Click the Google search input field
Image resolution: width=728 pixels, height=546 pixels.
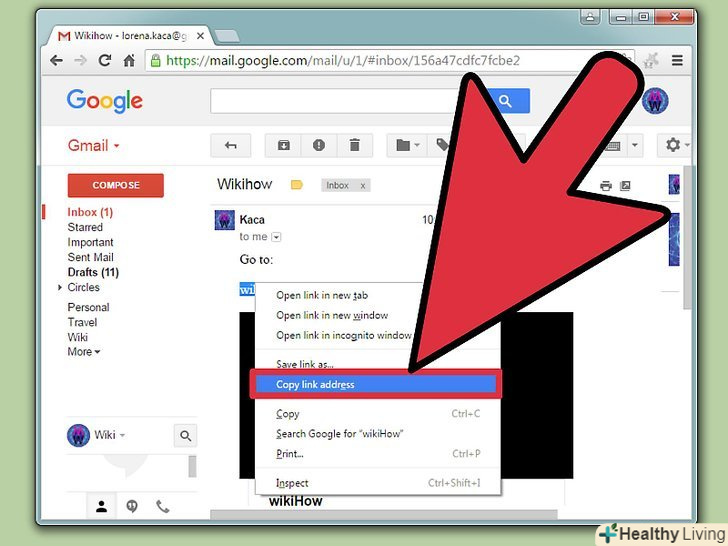345,101
